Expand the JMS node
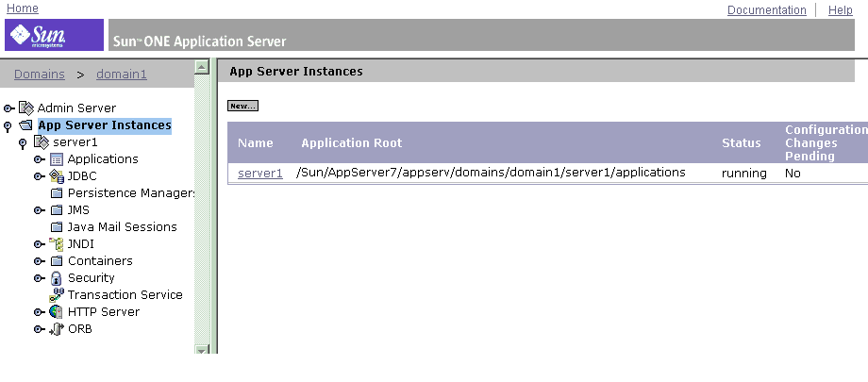The width and height of the screenshot is (868, 382). pos(40,210)
